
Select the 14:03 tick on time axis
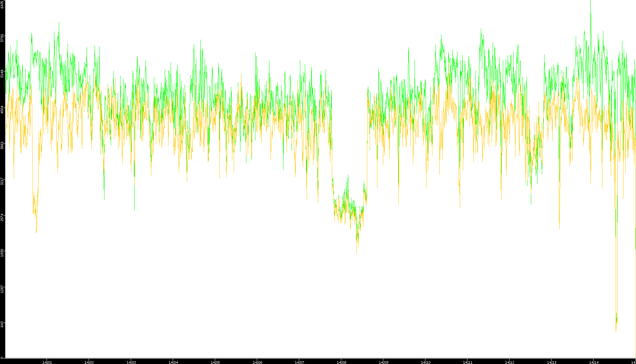pos(131,362)
